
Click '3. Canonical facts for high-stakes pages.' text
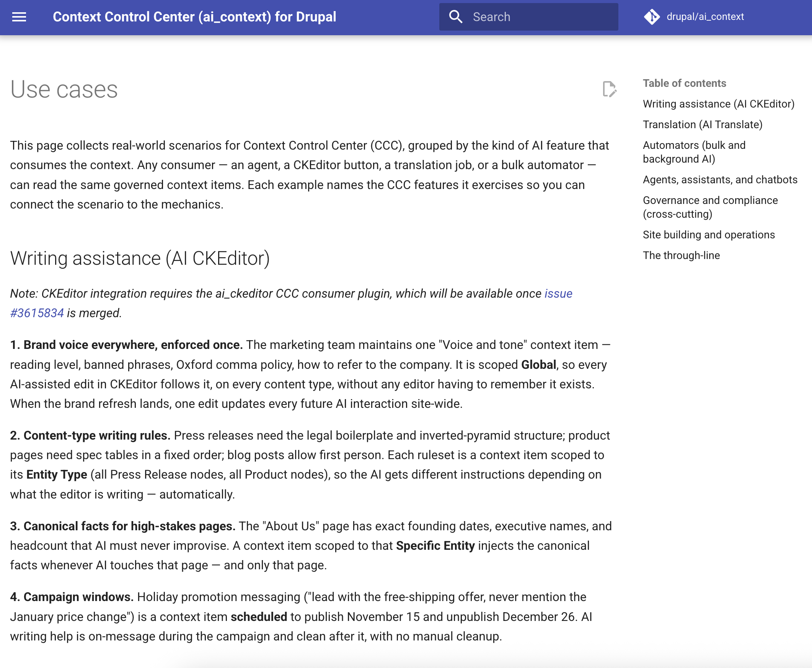[122, 526]
